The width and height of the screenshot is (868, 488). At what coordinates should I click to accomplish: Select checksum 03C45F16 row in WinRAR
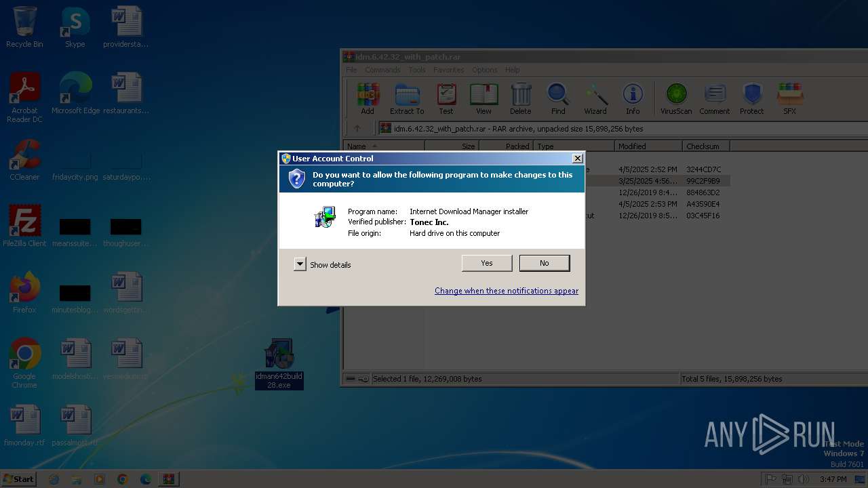703,216
